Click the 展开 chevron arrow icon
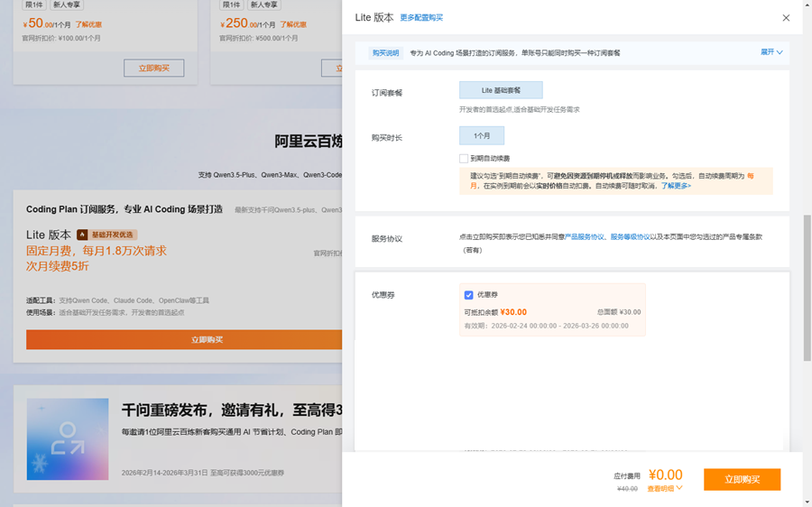The width and height of the screenshot is (812, 507). [780, 52]
